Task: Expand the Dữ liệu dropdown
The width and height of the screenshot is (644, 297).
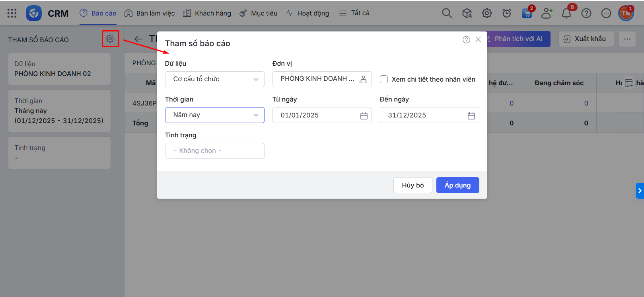Action: tap(214, 79)
